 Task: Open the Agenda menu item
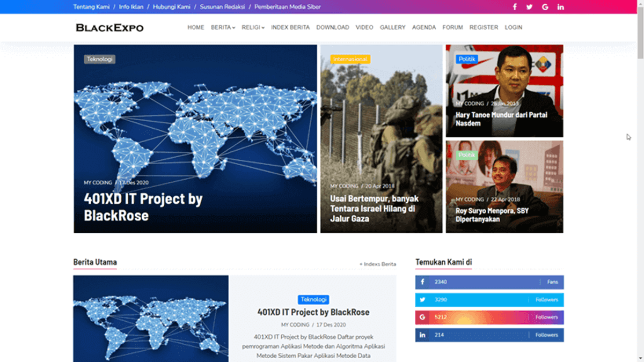click(x=424, y=27)
